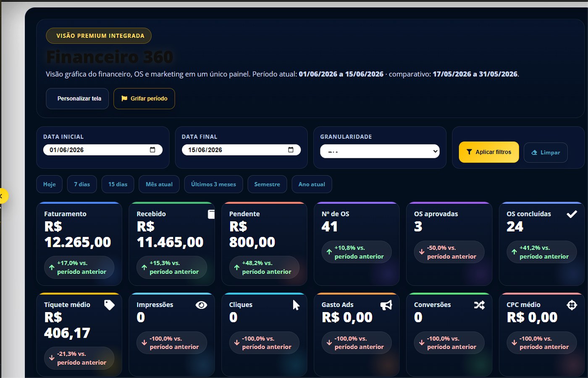Click the -50,0% badge on OS aprovadas
This screenshot has width=588, height=378.
(x=449, y=252)
